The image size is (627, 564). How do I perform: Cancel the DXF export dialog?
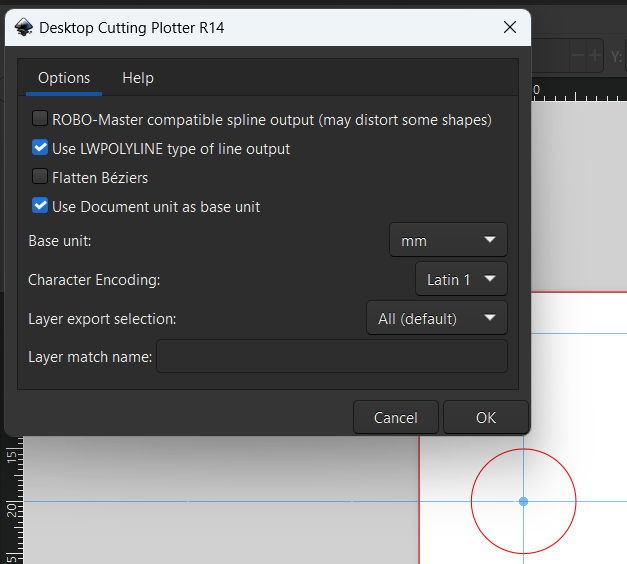(x=396, y=417)
